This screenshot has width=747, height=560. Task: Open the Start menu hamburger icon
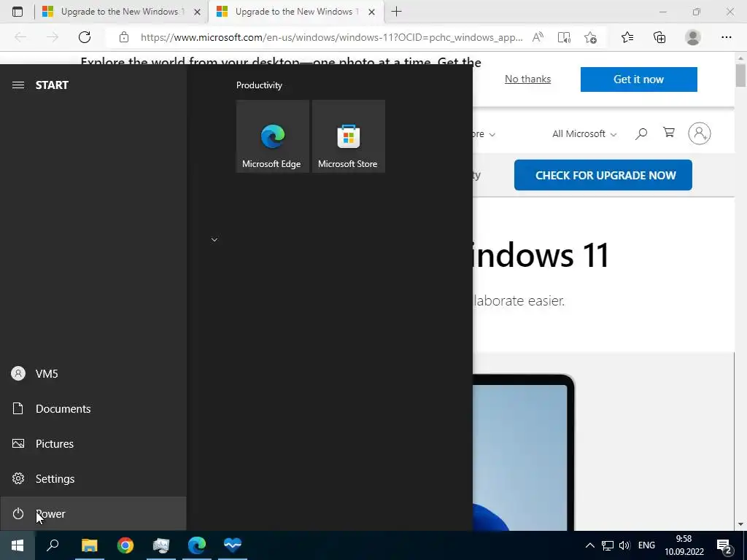coord(18,85)
